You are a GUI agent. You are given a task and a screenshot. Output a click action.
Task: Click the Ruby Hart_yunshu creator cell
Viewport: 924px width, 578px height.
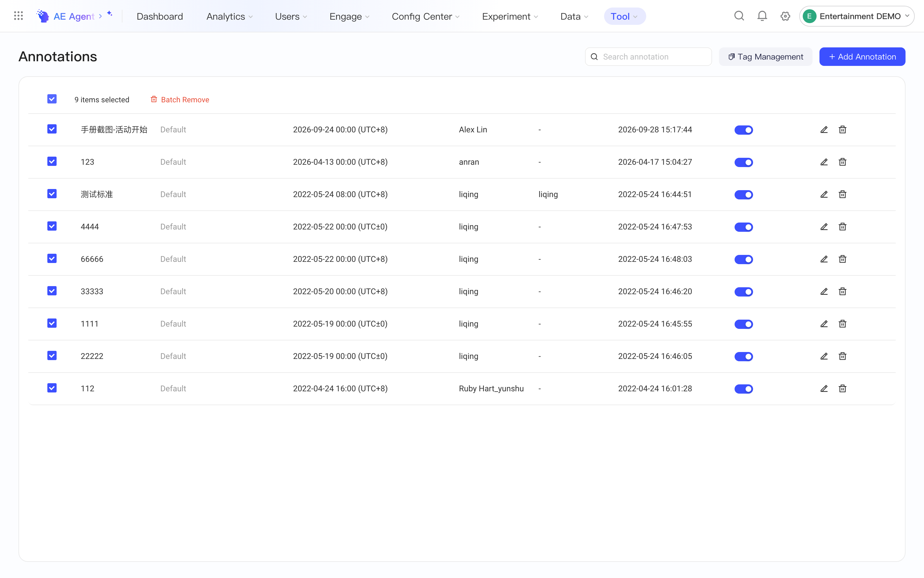pyautogui.click(x=491, y=388)
